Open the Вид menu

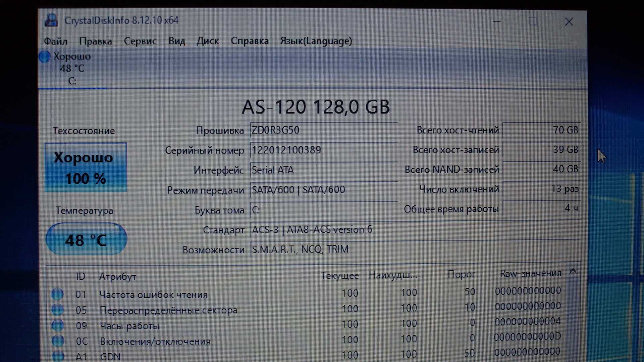click(x=177, y=41)
